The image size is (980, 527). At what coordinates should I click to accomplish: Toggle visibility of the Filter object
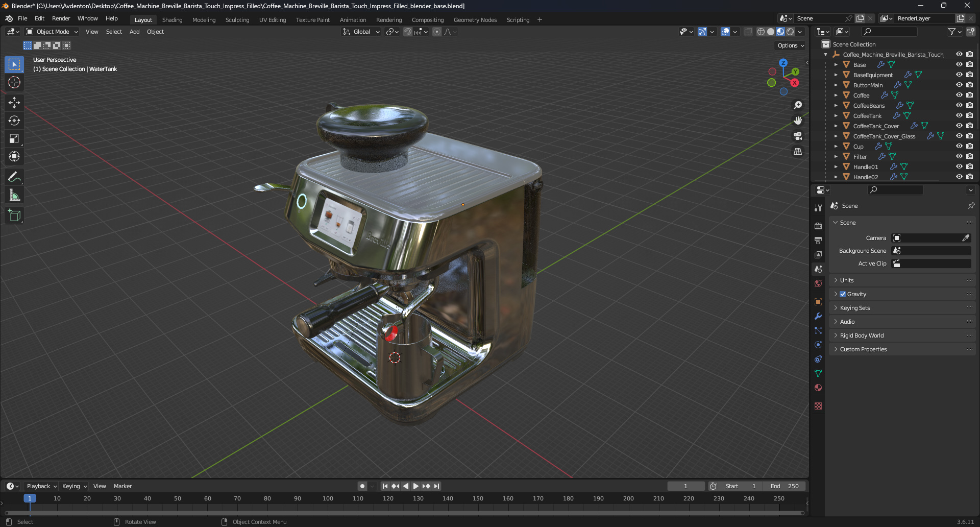tap(959, 156)
